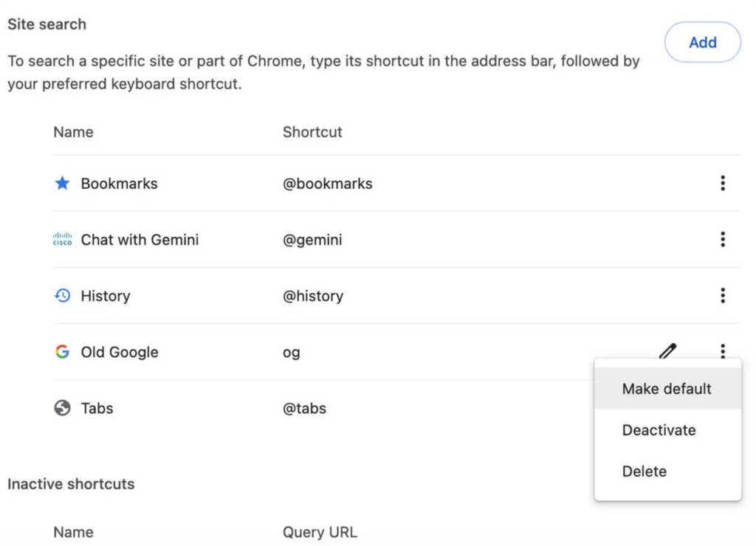Click the Old Google logo icon
This screenshot has width=756, height=546.
(63, 352)
